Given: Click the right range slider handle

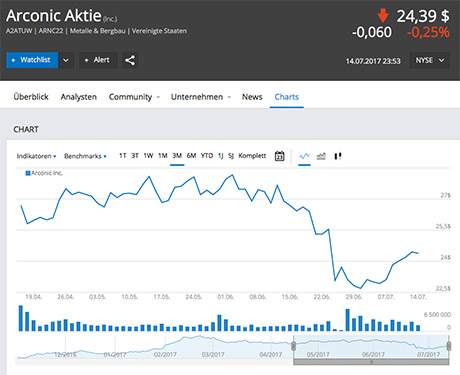Looking at the screenshot, I should tap(449, 346).
